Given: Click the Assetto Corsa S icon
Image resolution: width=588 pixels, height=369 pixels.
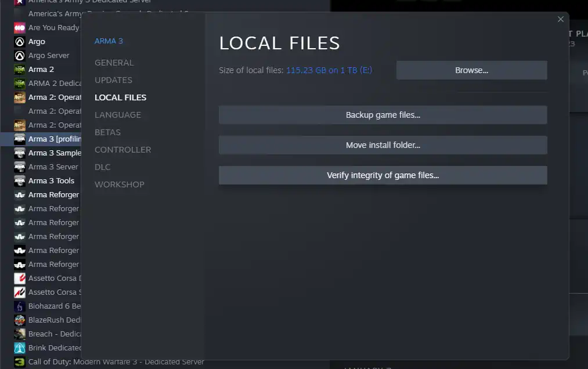Looking at the screenshot, I should point(20,292).
